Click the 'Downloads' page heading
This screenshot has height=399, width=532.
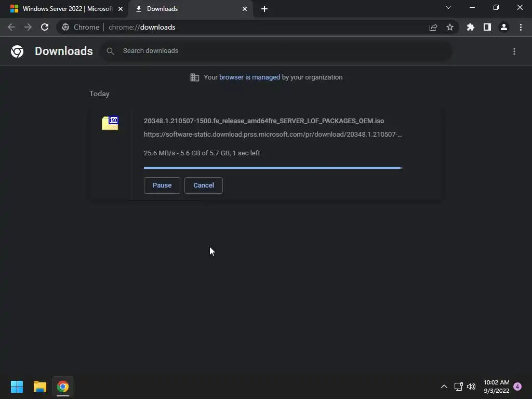(x=64, y=51)
